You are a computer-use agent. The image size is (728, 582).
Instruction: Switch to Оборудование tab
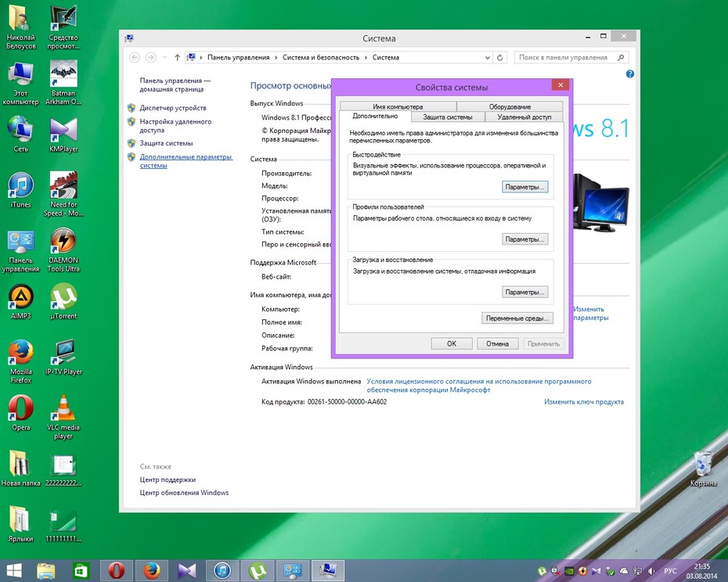tap(510, 106)
